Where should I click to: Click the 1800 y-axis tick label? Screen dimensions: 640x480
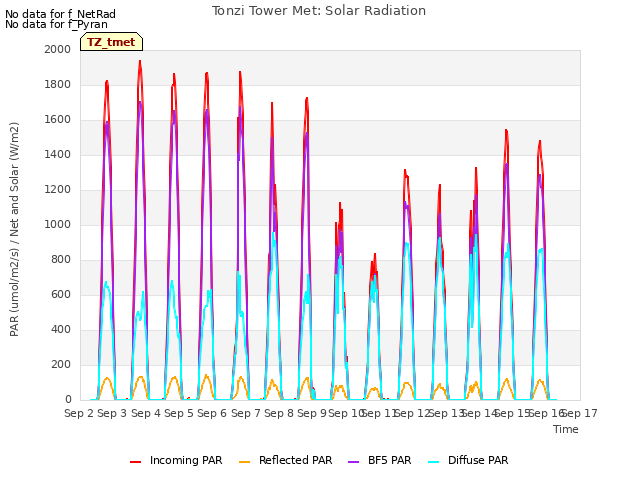coord(58,84)
